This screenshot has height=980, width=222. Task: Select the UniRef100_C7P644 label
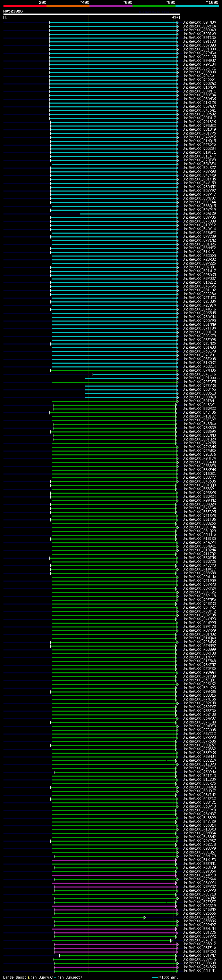(x=199, y=879)
